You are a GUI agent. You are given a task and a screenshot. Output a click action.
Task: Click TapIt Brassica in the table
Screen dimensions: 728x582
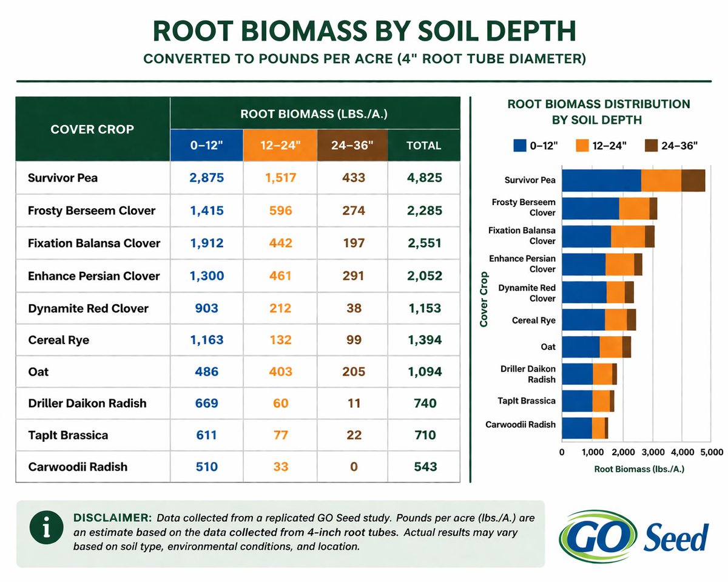point(69,435)
